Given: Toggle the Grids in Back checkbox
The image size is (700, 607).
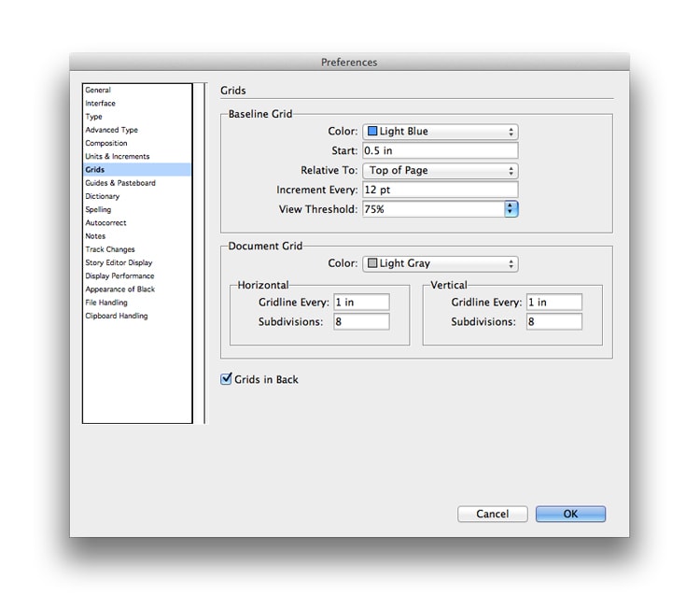Looking at the screenshot, I should pos(227,379).
